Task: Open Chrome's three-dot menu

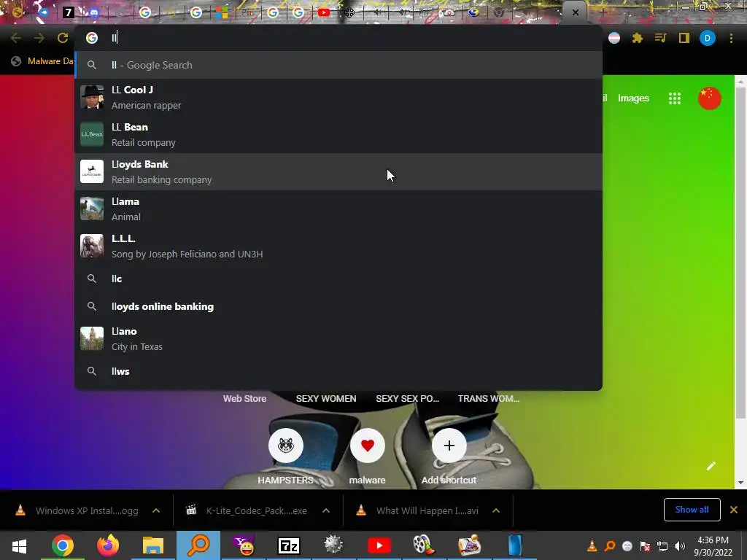Action: point(731,38)
